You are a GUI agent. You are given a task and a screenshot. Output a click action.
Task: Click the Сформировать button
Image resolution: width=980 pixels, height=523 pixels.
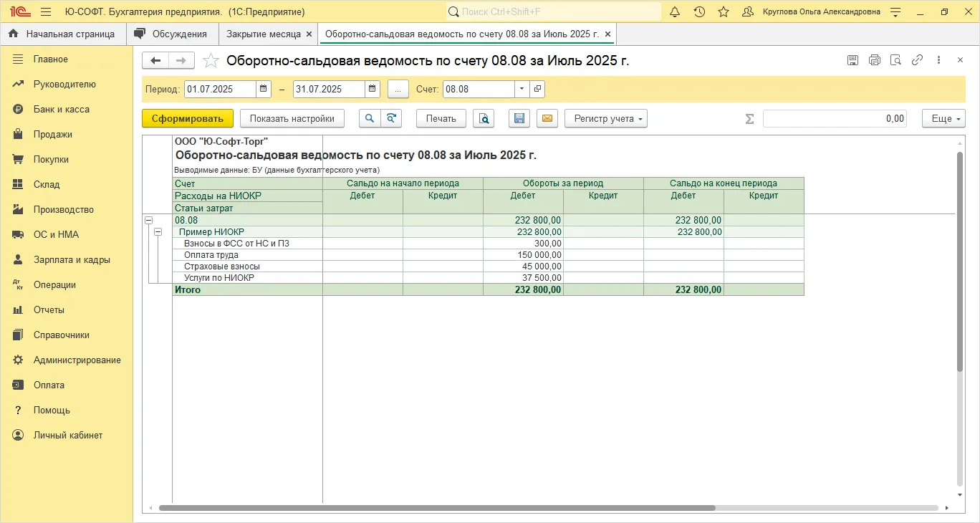tap(188, 118)
